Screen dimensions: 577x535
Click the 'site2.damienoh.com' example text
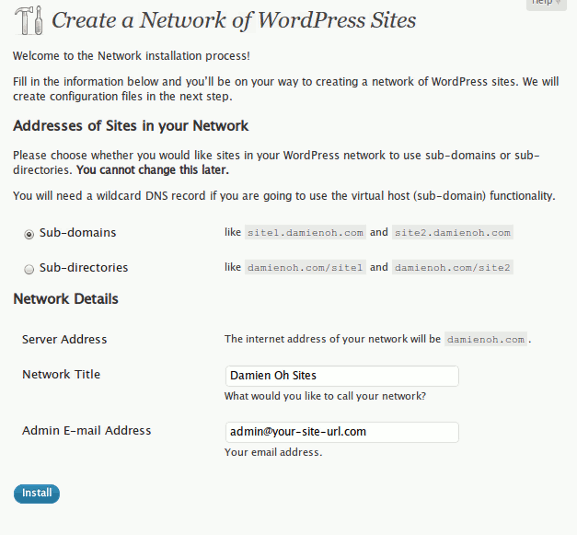453,233
